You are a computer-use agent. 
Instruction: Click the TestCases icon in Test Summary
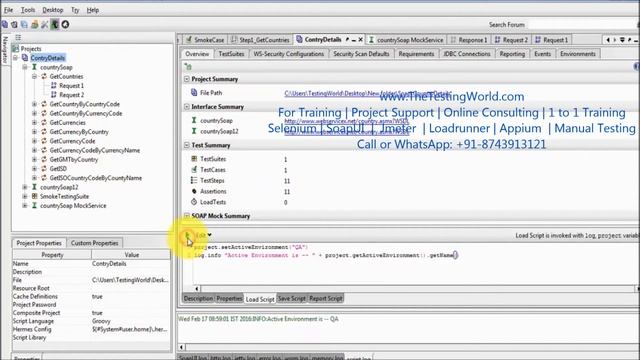click(x=194, y=169)
